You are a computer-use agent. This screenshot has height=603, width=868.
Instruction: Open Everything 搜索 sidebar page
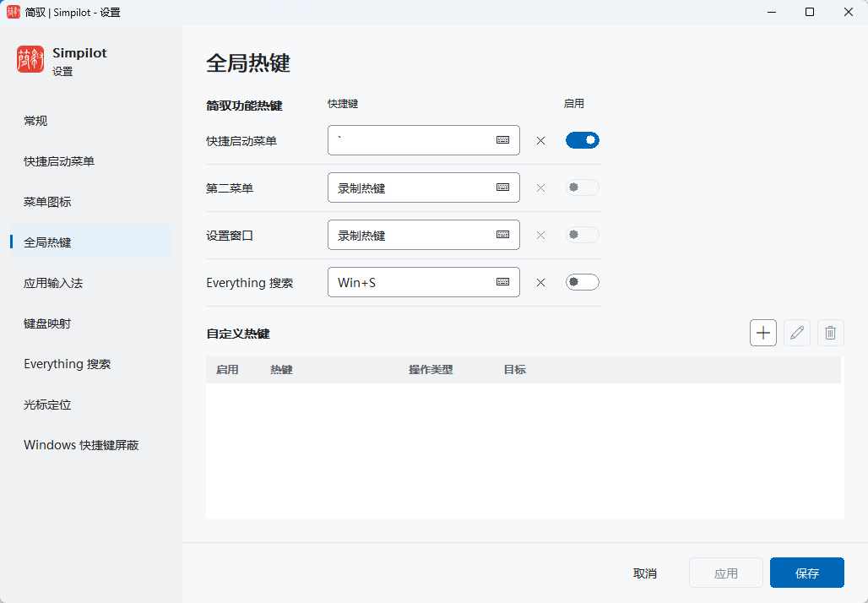click(91, 364)
